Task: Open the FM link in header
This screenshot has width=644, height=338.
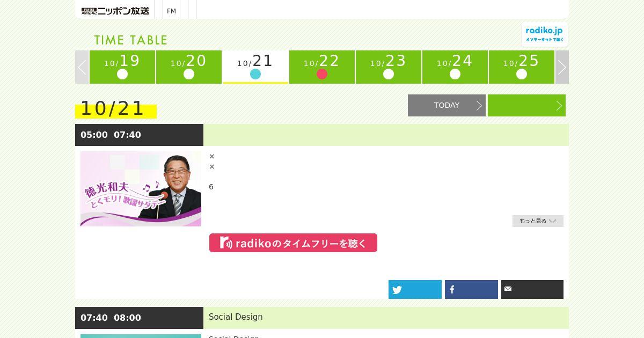Action: (x=171, y=11)
